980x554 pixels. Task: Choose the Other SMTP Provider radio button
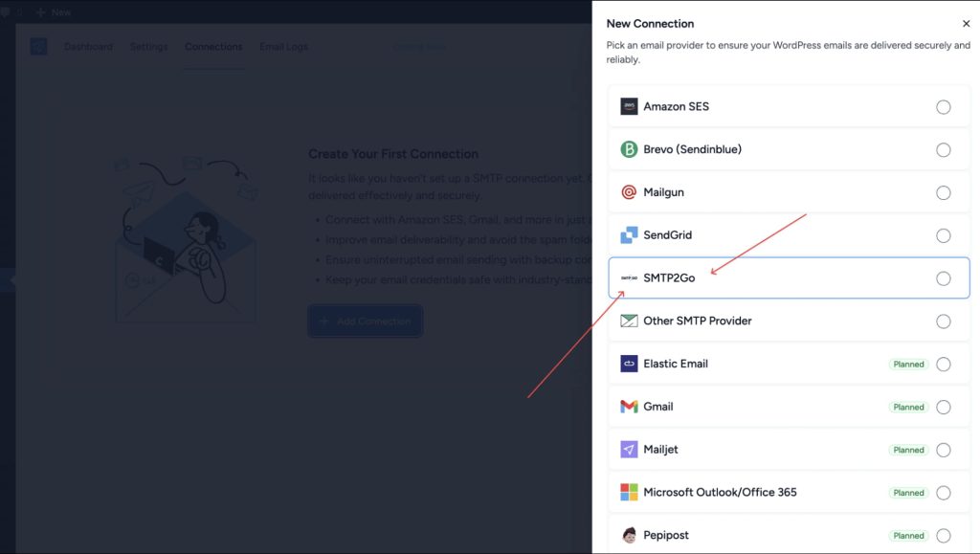click(943, 321)
